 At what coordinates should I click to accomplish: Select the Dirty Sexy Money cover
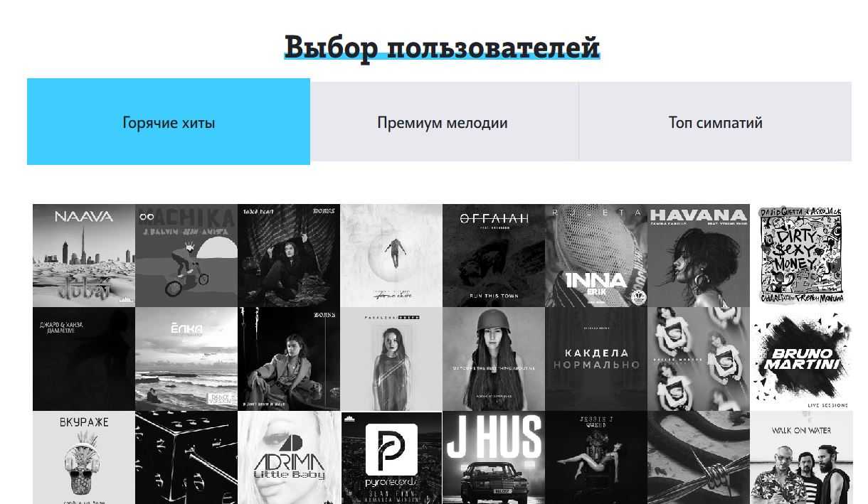tap(801, 256)
